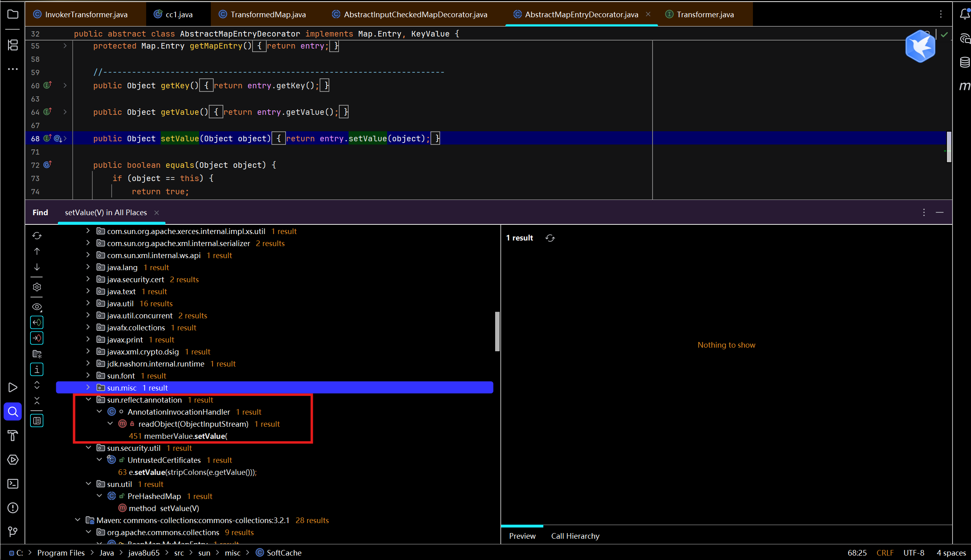Open the Project tool window folder icon
The image size is (971, 560).
click(x=13, y=14)
